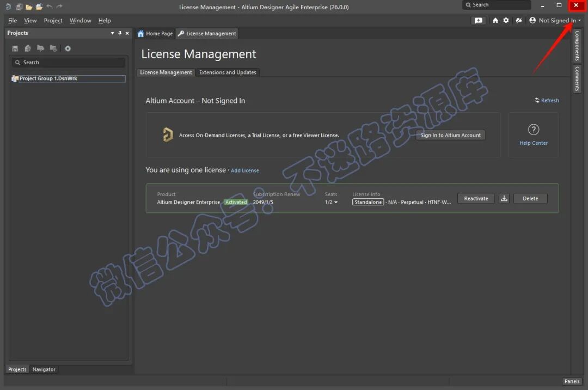Open the Window menu
Image resolution: width=588 pixels, height=390 pixels.
80,21
